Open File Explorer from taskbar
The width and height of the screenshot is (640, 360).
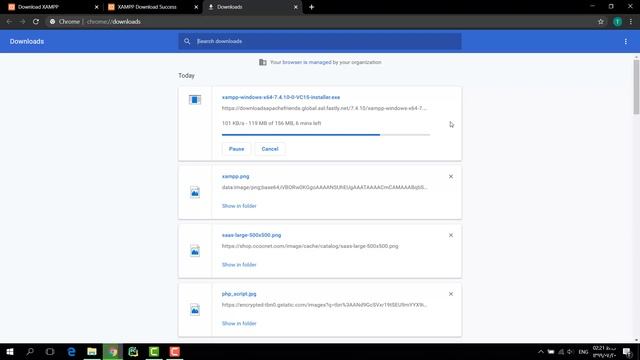(92, 351)
